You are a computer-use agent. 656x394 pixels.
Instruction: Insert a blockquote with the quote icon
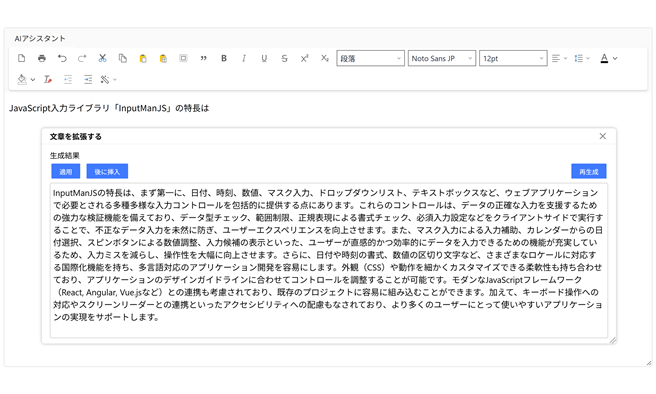[204, 59]
